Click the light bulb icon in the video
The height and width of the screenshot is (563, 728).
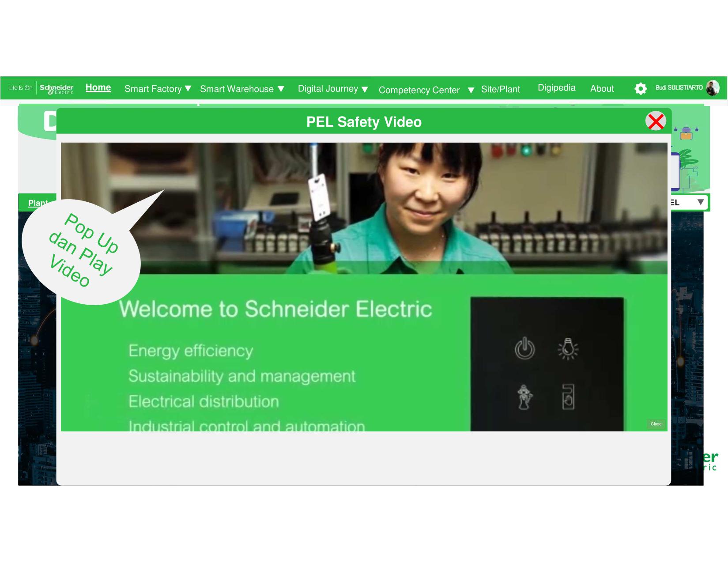(568, 349)
